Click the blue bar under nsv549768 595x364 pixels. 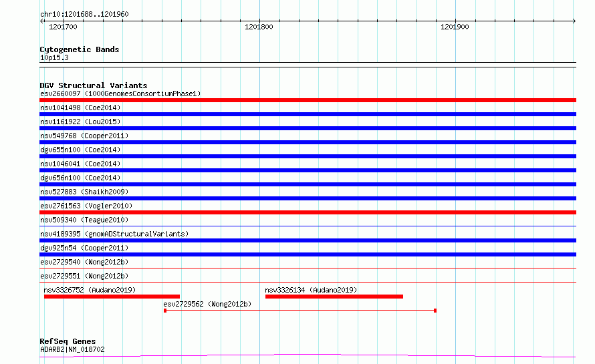[308, 142]
